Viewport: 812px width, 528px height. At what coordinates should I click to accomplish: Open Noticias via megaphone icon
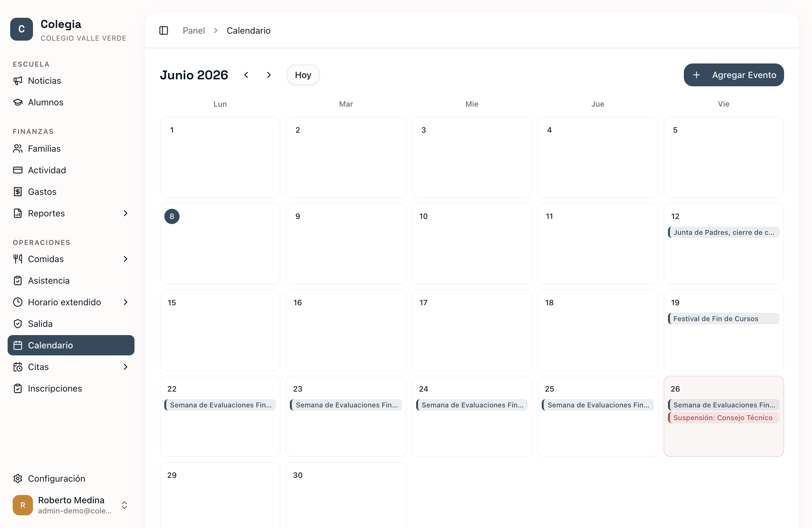tap(18, 81)
